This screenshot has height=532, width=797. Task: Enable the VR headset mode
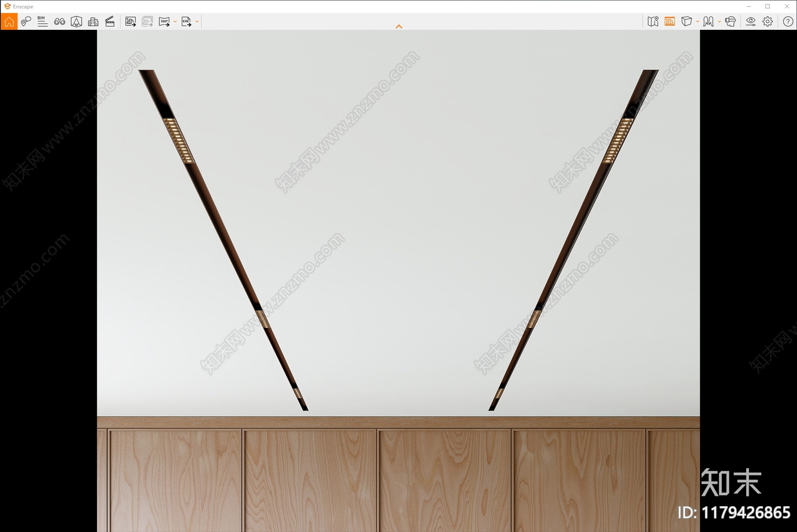(x=730, y=21)
